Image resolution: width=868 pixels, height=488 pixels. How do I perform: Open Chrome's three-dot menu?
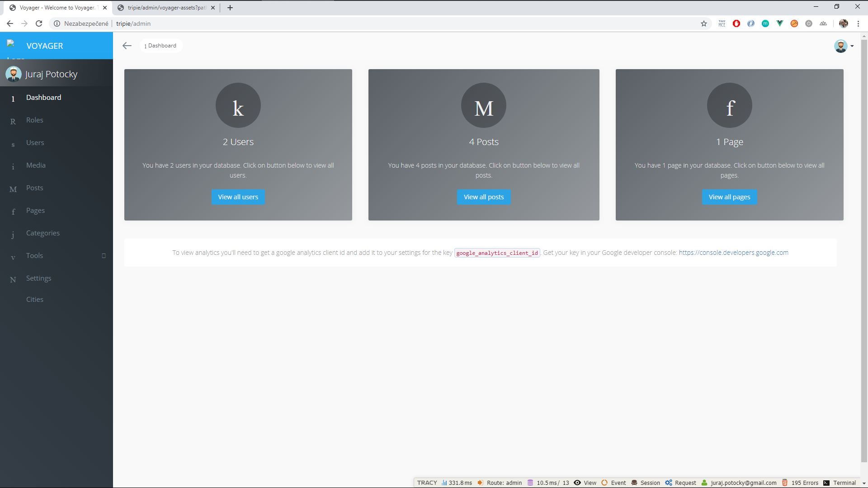pos(858,23)
